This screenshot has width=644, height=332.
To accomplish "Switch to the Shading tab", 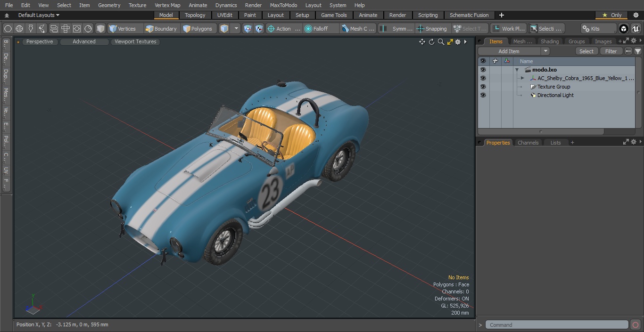I will click(x=550, y=41).
